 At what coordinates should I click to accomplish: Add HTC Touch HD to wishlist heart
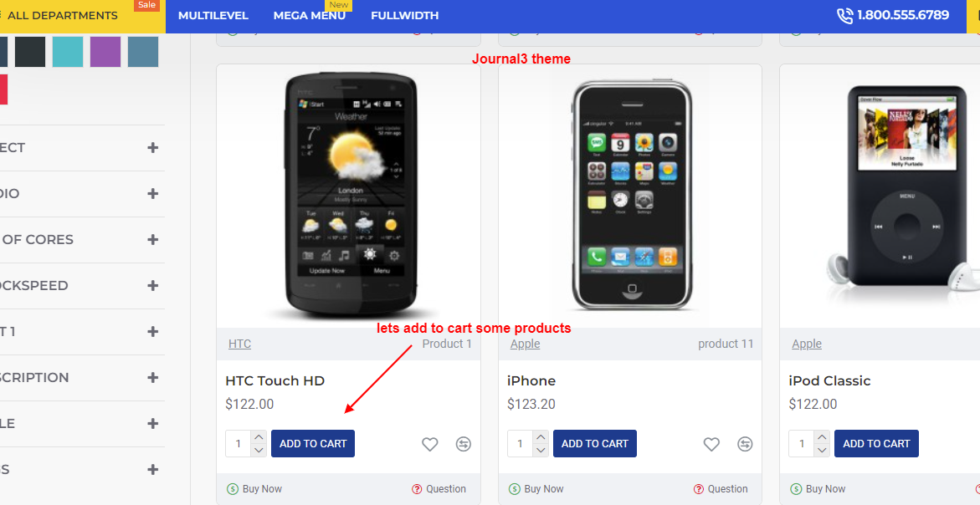pos(429,444)
